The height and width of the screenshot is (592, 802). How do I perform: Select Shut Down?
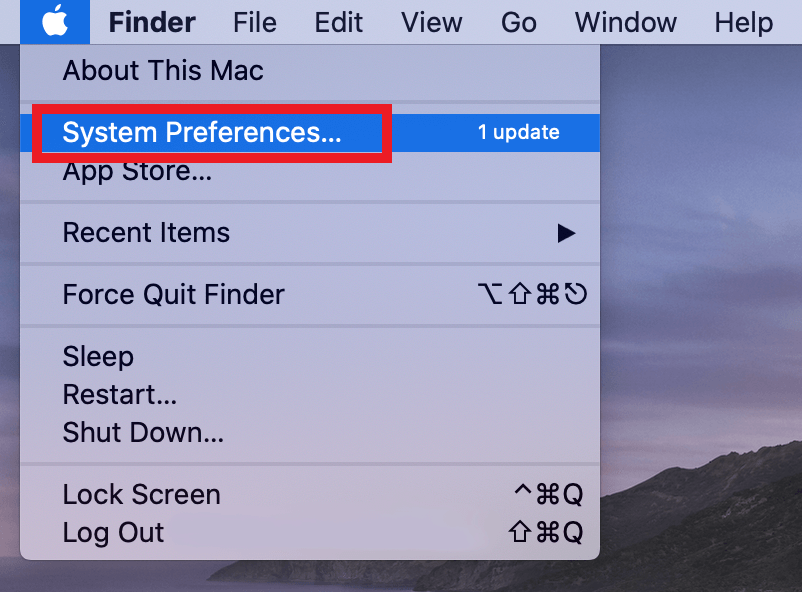(143, 432)
